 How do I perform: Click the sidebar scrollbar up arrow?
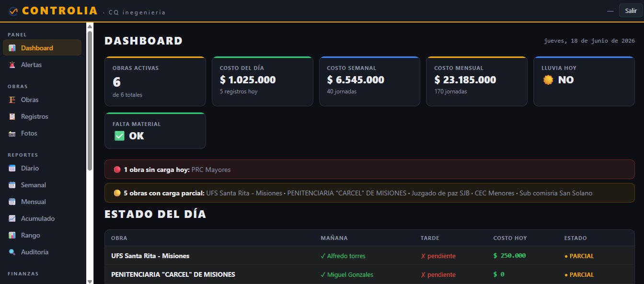click(x=90, y=27)
